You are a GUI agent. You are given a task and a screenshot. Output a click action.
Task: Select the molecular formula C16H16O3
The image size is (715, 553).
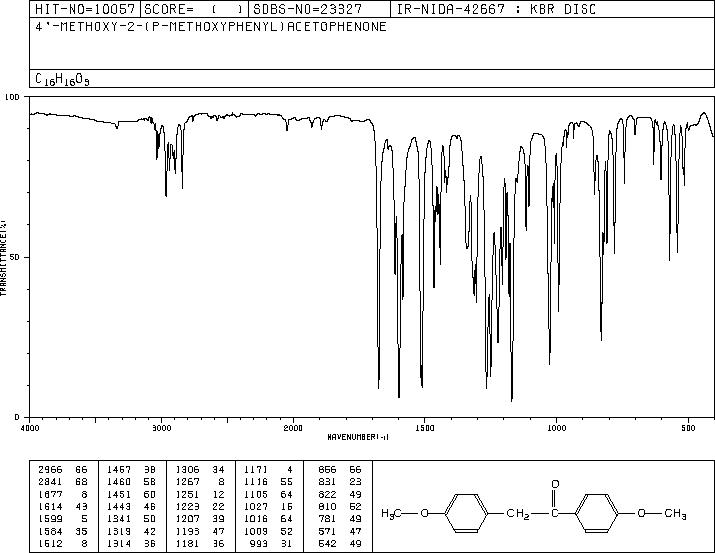click(x=62, y=79)
